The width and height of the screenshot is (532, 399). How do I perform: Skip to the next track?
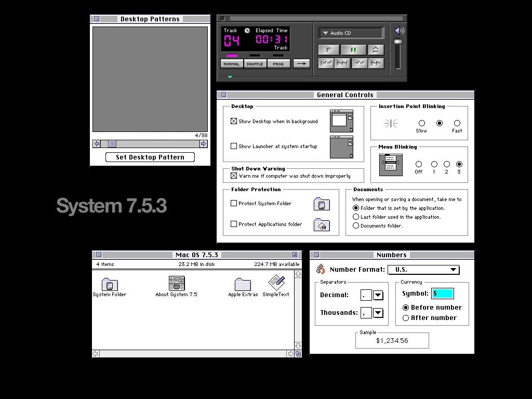click(x=342, y=63)
